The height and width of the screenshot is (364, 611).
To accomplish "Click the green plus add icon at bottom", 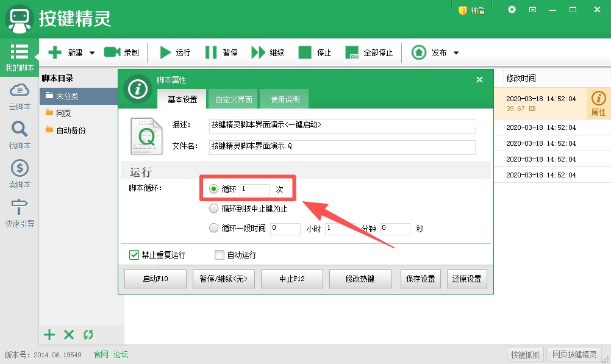I will click(49, 334).
